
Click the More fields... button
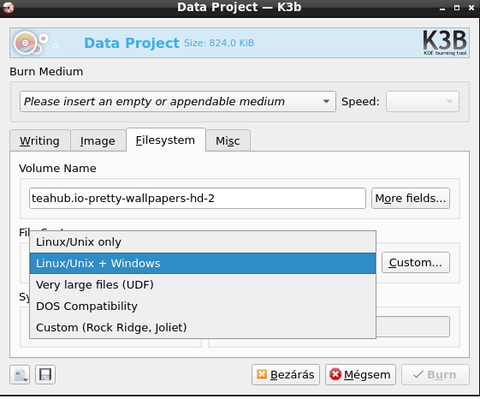410,198
